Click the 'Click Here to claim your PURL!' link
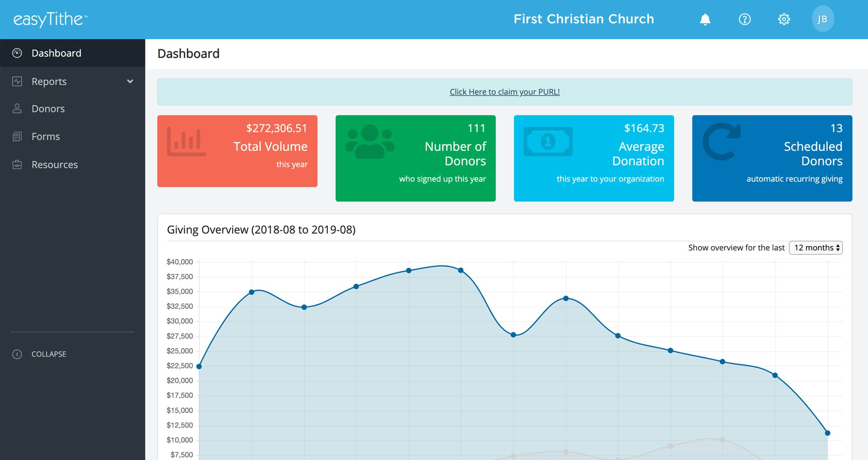Viewport: 868px width, 460px height. pyautogui.click(x=505, y=92)
